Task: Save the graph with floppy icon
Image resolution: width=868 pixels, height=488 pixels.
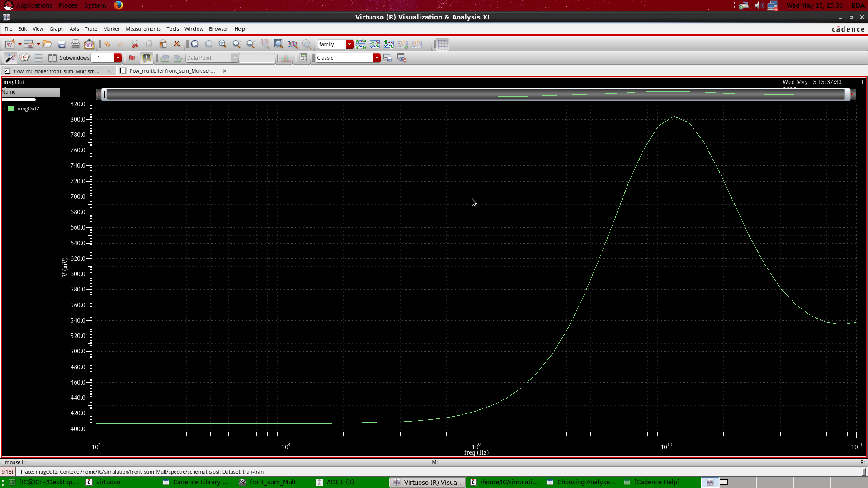Action: 61,44
